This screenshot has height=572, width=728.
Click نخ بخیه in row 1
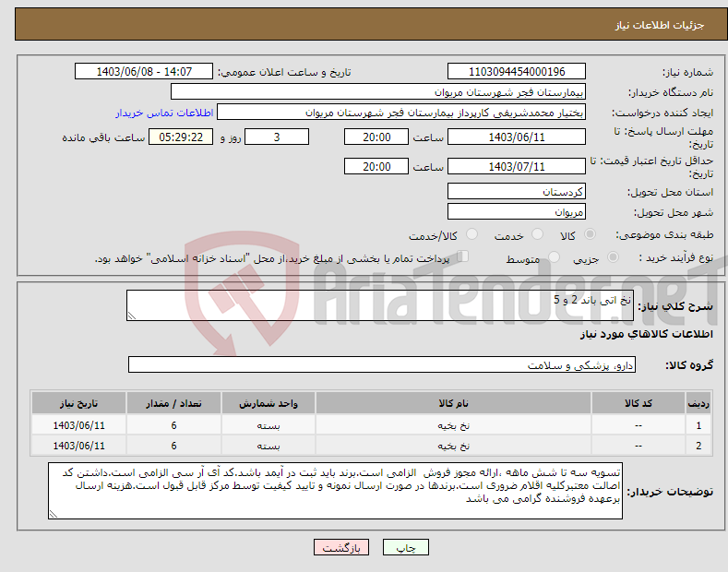tap(453, 425)
